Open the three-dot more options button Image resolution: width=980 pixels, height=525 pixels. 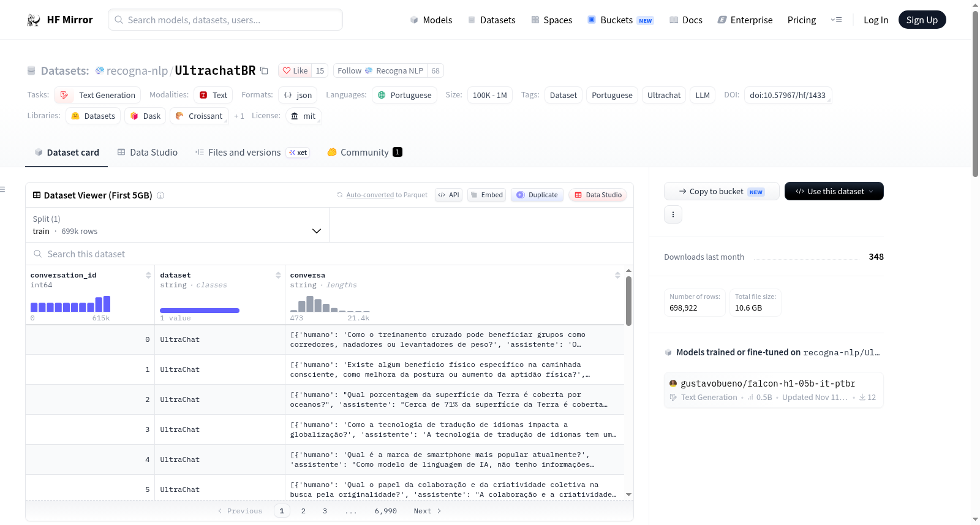[673, 214]
